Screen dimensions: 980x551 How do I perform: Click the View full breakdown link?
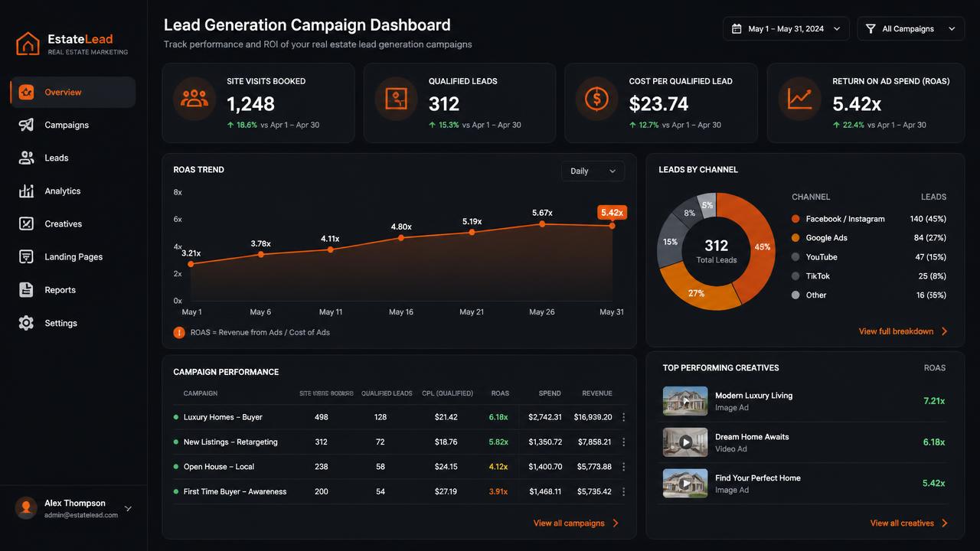tap(896, 331)
